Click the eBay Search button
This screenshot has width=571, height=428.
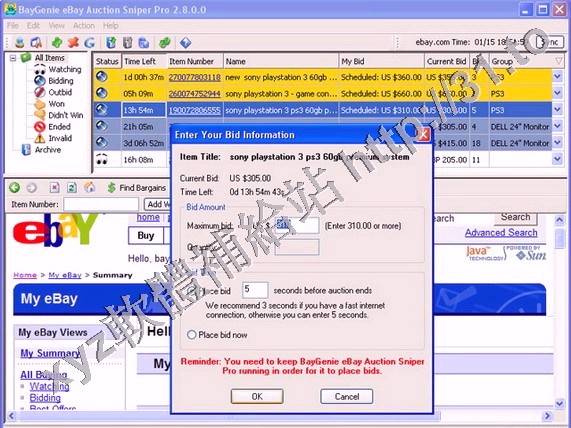coord(515,217)
